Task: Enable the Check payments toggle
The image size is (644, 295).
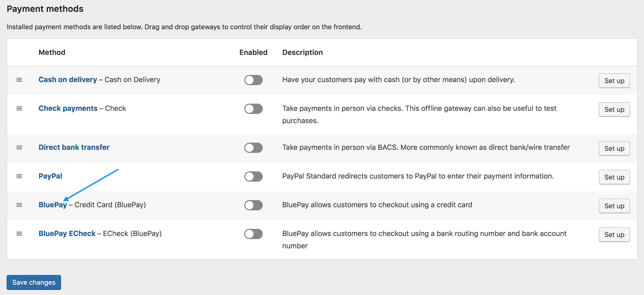Action: tap(253, 109)
